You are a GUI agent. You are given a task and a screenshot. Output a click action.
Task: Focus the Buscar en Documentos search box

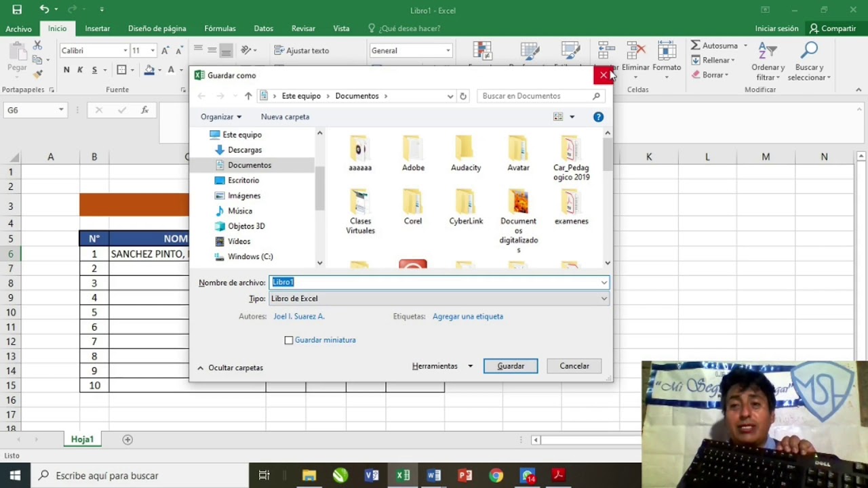541,96
